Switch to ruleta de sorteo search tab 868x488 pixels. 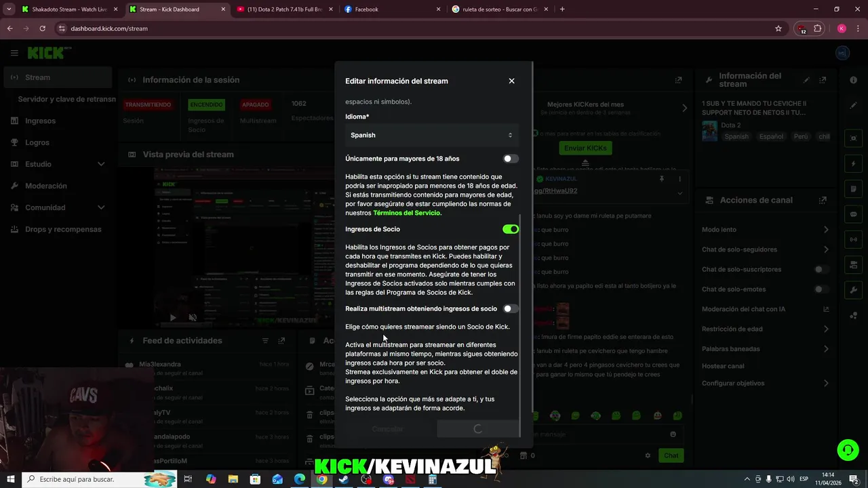[x=500, y=9]
